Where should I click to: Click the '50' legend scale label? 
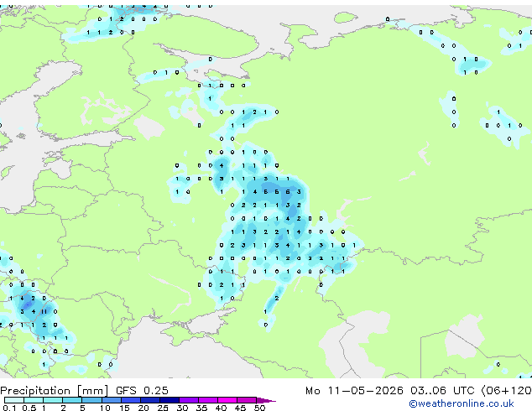(259, 408)
